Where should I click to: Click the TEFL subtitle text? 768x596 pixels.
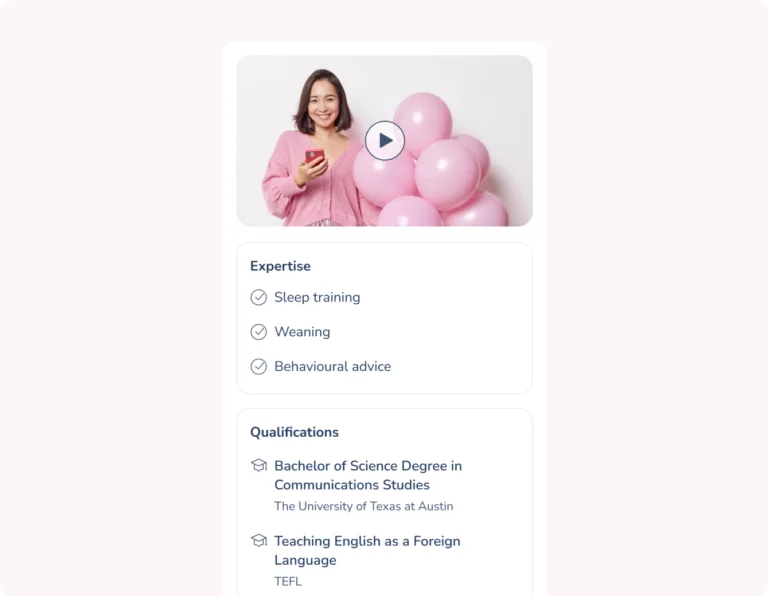288,581
